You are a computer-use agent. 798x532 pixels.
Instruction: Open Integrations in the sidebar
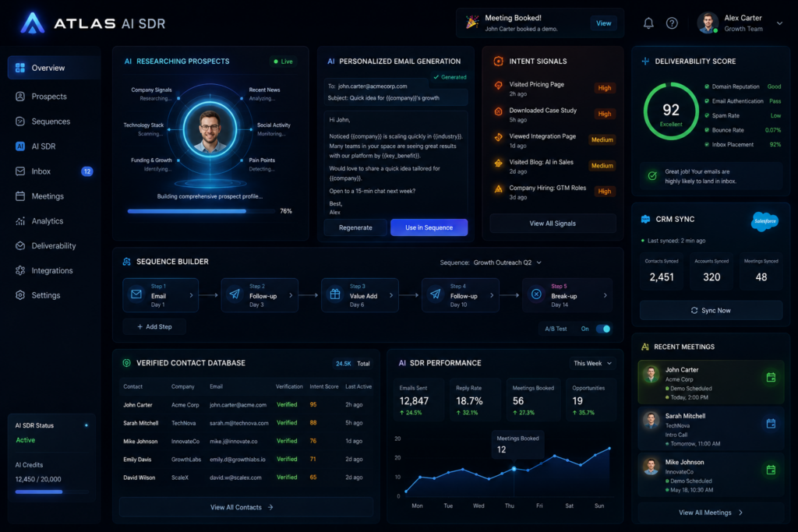pyautogui.click(x=54, y=270)
